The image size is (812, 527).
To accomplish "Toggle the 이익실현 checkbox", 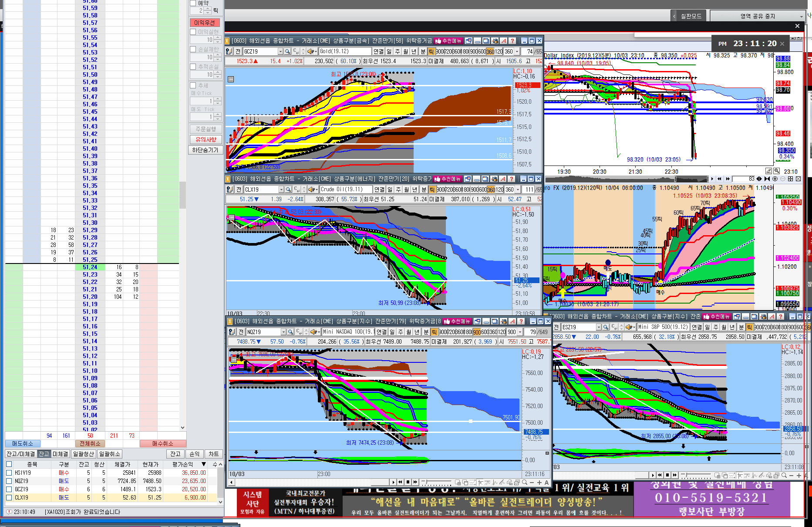I will point(193,32).
